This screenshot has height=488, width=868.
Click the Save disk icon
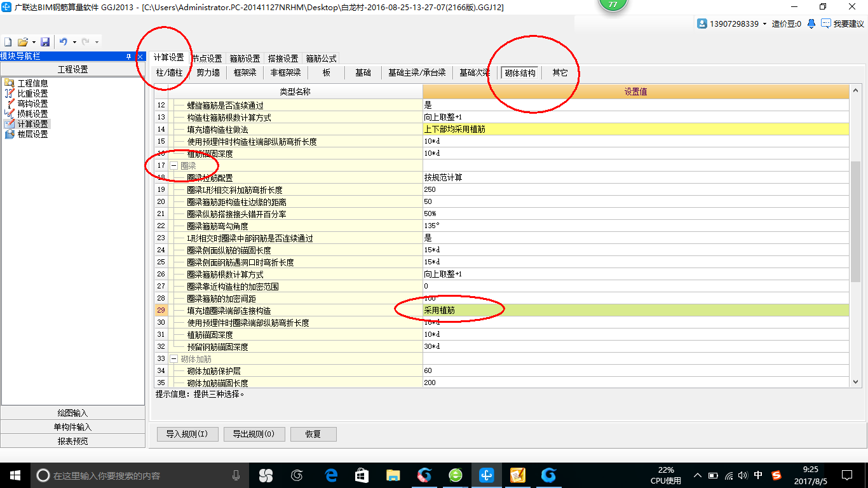click(45, 42)
